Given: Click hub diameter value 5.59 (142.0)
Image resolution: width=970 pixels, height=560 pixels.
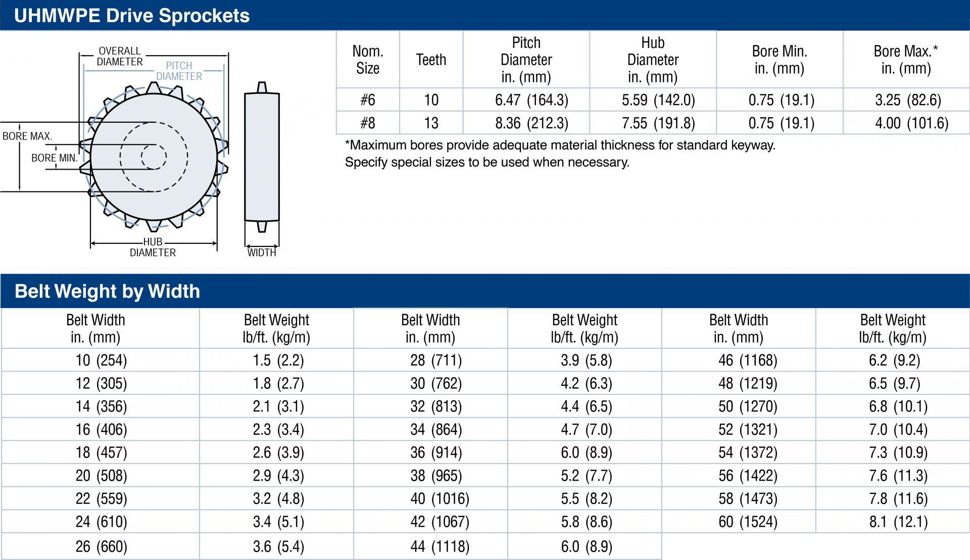Looking at the screenshot, I should [658, 100].
